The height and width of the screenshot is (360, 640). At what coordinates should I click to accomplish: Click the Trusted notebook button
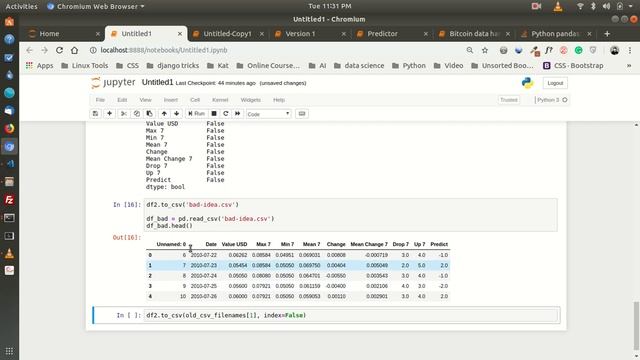click(509, 100)
